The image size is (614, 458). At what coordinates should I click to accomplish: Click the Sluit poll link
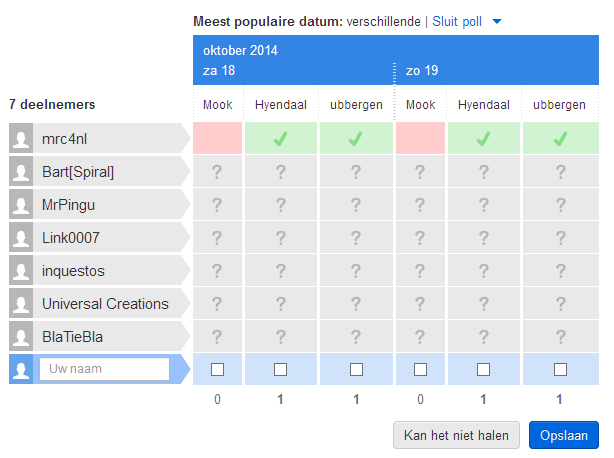(458, 20)
